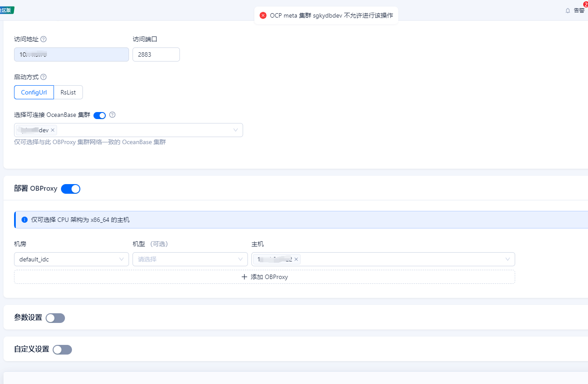588x384 pixels.
Task: Select the ConfigUrl startup mode
Action: (34, 92)
